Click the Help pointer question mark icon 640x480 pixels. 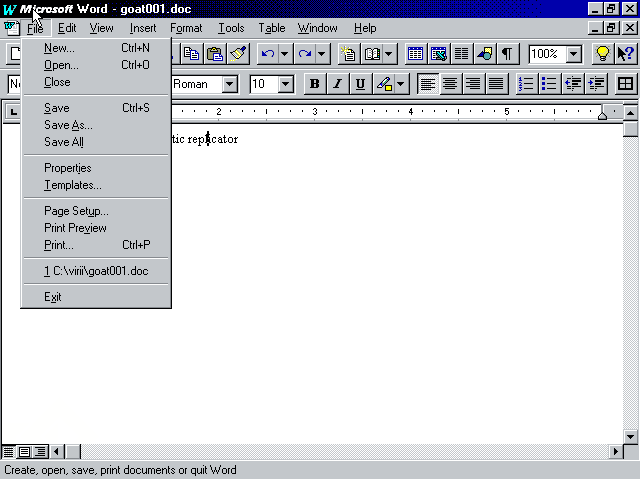[626, 54]
